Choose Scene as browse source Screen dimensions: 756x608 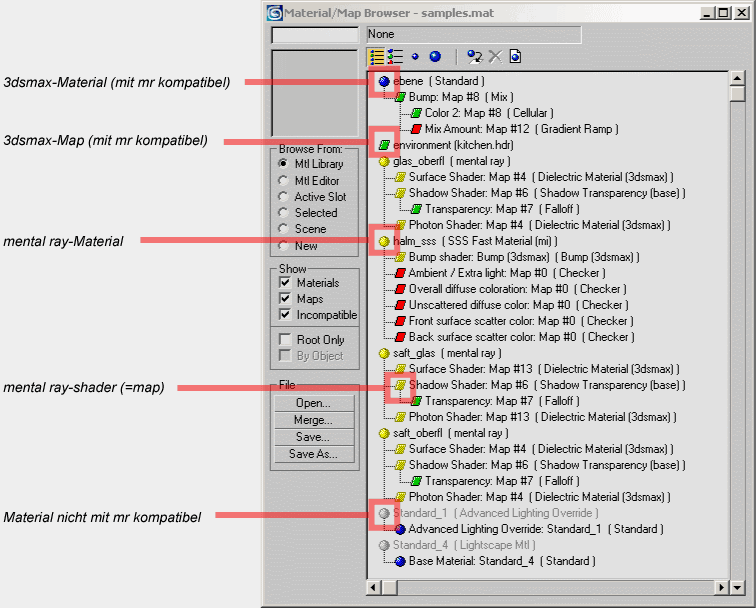point(284,229)
